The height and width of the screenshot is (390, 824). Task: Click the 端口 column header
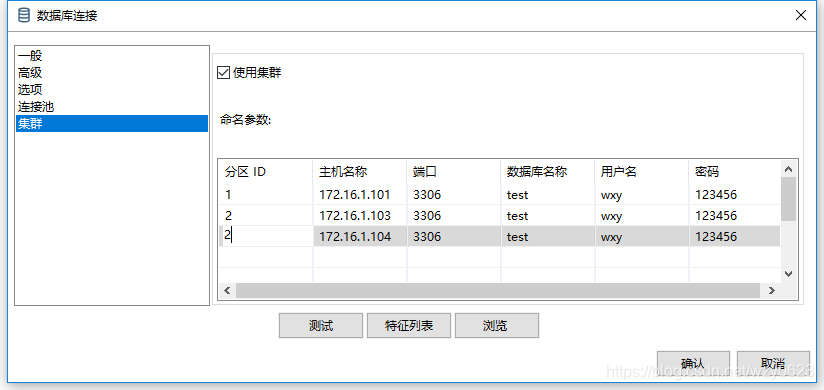coord(454,171)
